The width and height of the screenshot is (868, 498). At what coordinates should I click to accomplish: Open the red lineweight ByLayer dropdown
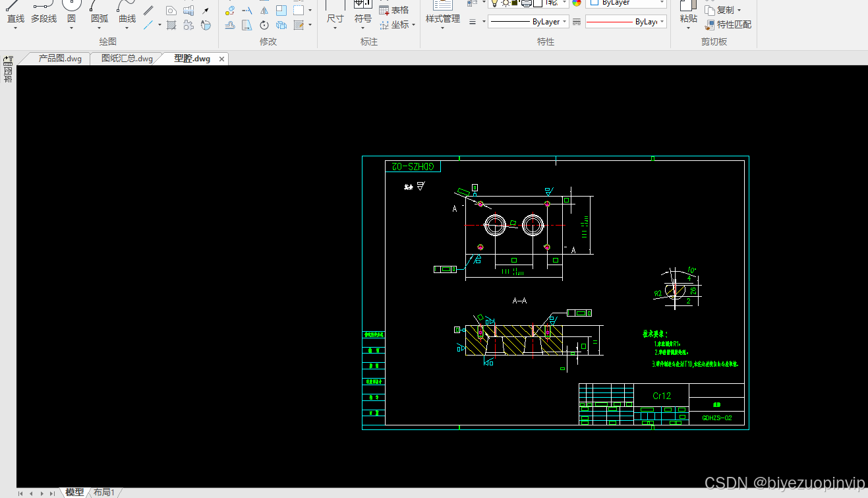click(x=625, y=22)
